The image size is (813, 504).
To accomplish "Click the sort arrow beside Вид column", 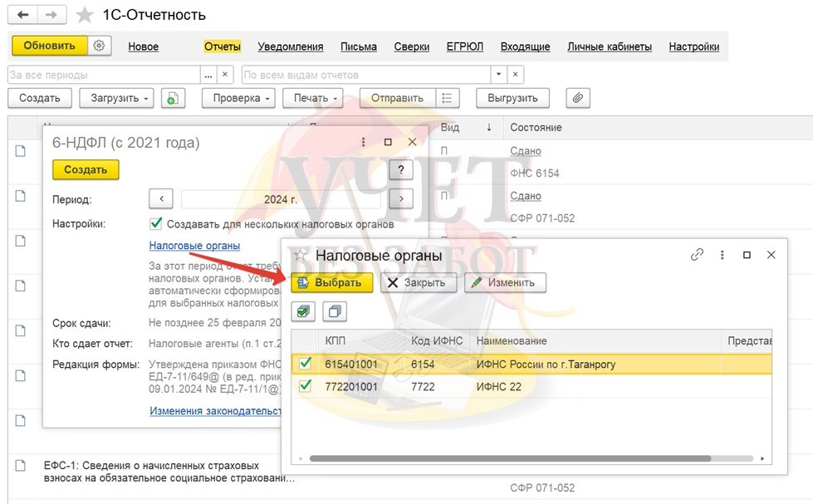I will tap(489, 128).
